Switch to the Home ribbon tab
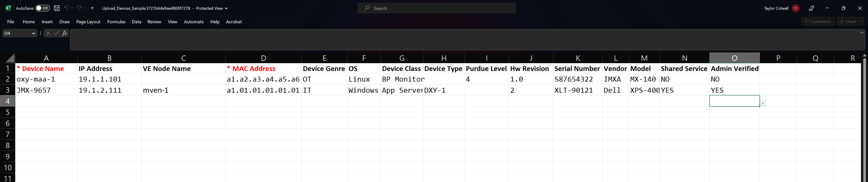This screenshot has height=182, width=868. 29,21
